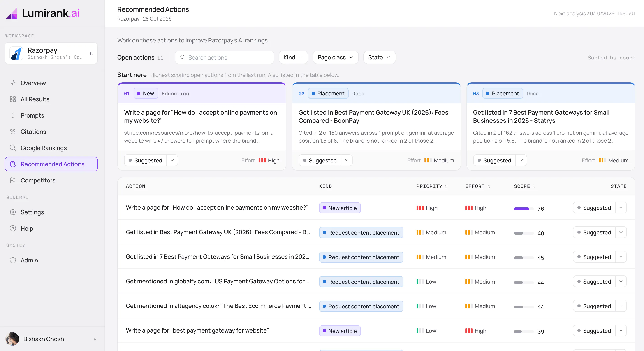
Task: Click the Overview pulse icon
Action: (13, 83)
